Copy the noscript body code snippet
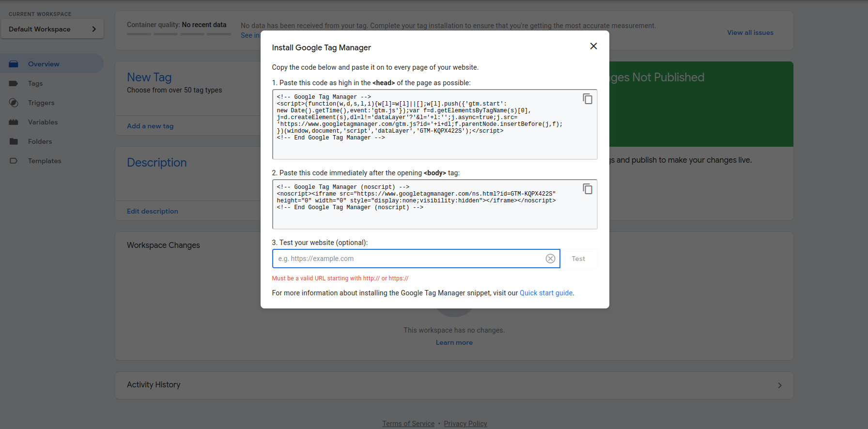 pos(588,189)
